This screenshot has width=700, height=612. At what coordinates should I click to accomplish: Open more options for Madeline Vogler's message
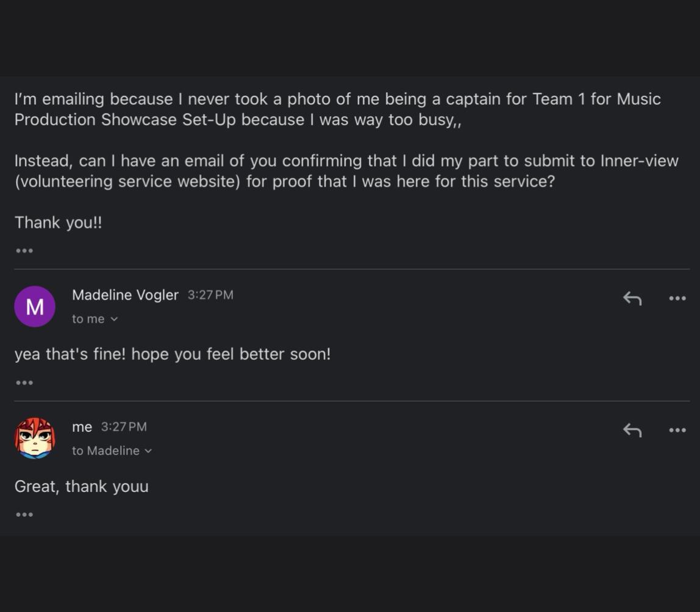tap(677, 298)
